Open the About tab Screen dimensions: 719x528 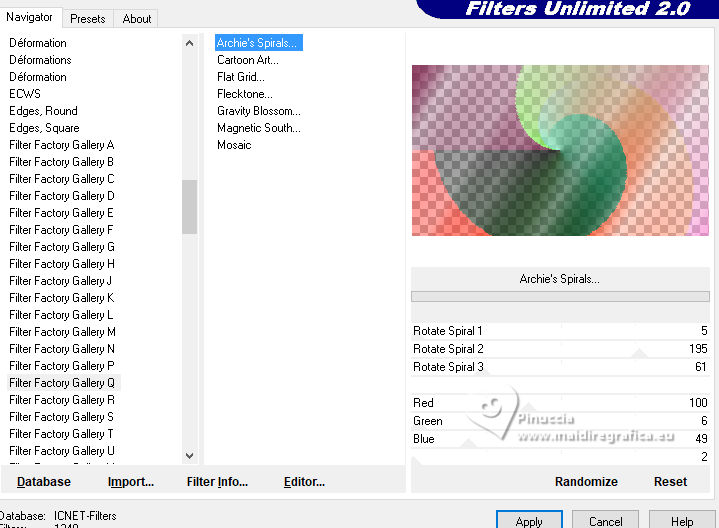(136, 19)
